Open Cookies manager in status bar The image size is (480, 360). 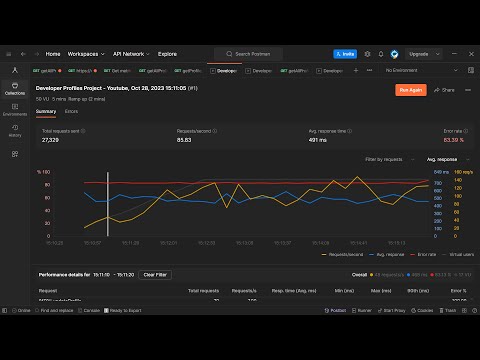[x=422, y=310]
